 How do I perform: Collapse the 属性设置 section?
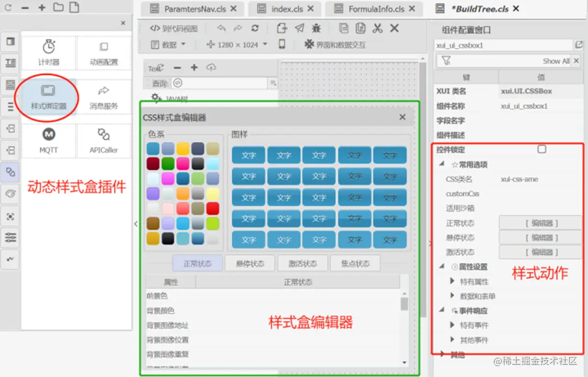coord(442,266)
